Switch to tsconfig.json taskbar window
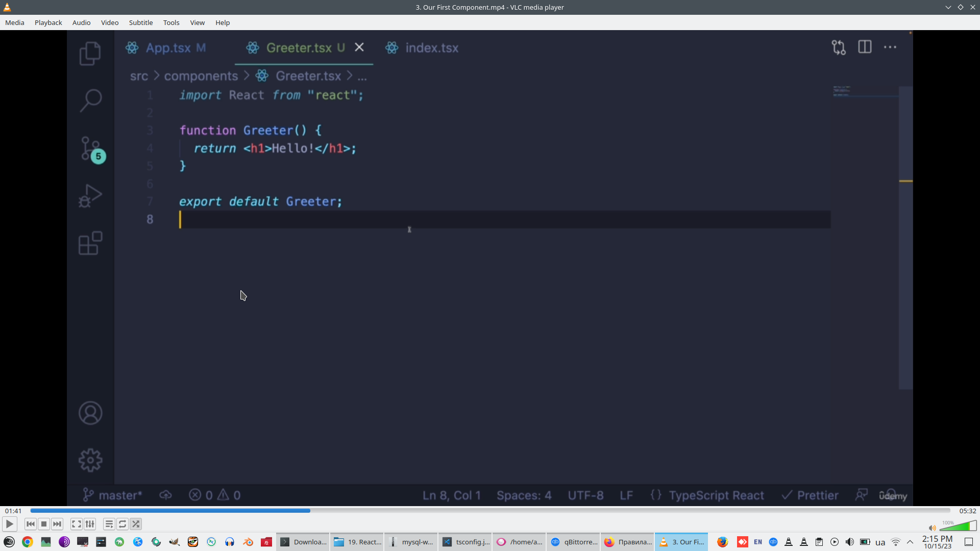Viewport: 980px width, 551px height. (x=465, y=542)
